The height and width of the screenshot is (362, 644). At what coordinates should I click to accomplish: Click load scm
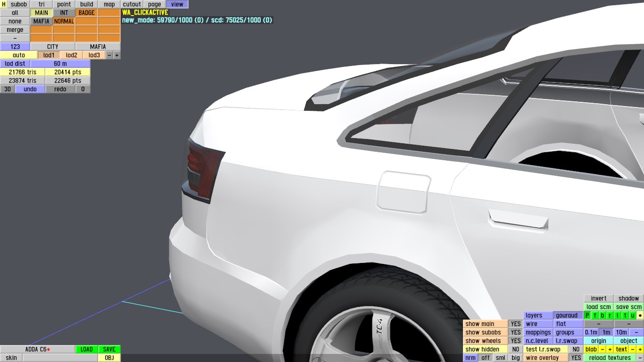pyautogui.click(x=599, y=307)
